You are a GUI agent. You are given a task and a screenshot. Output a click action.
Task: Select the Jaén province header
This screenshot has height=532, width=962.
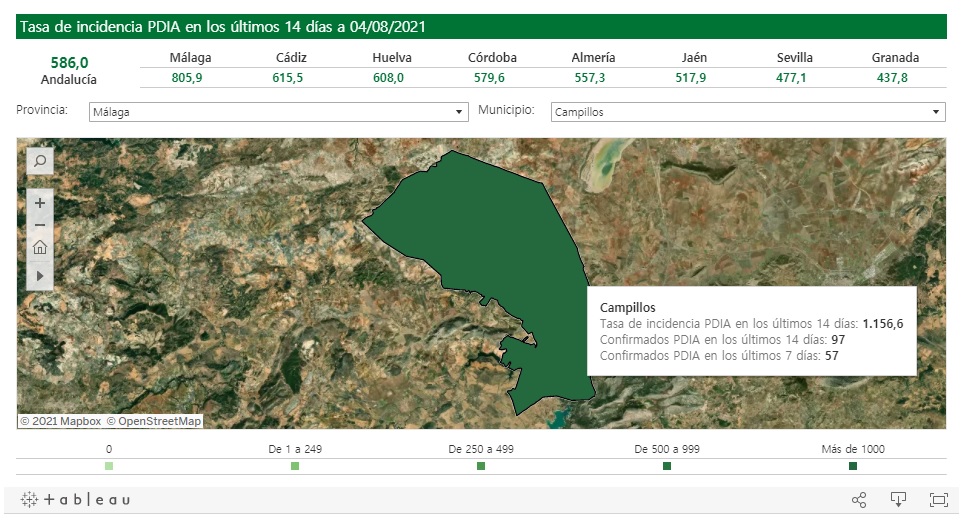(694, 58)
